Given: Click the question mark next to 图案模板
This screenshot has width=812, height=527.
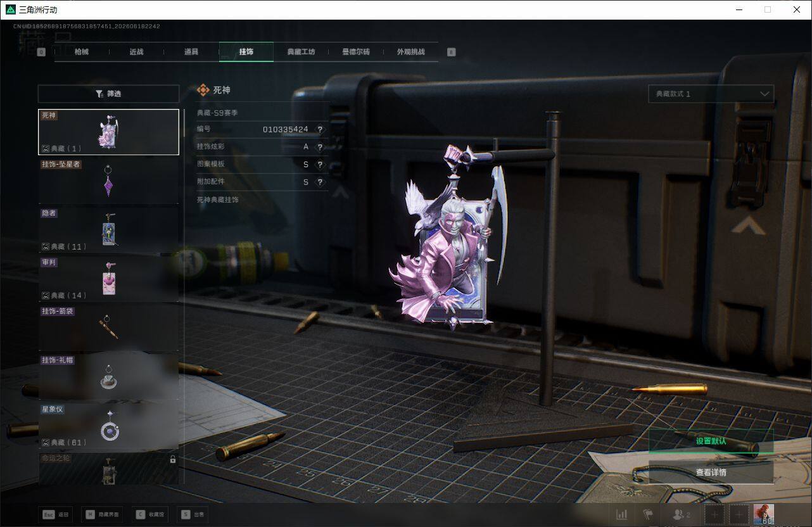Looking at the screenshot, I should click(x=320, y=165).
